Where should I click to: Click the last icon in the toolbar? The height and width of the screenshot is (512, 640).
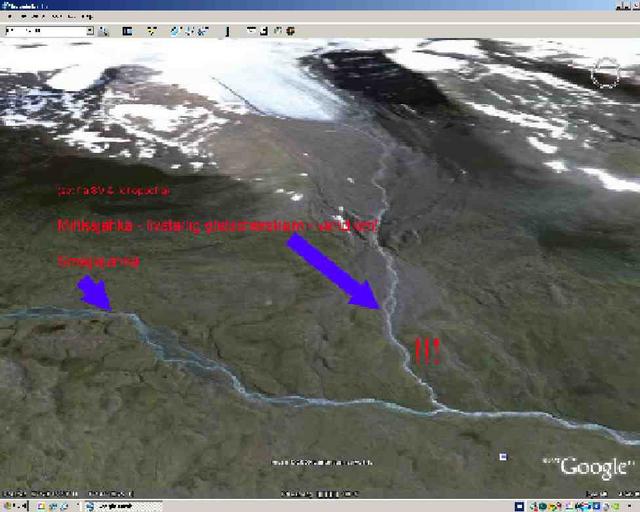pos(290,31)
